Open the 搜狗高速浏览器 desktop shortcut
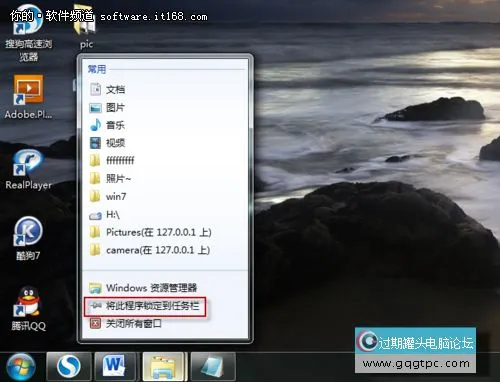Screen dimensions: 500x382 coord(28,33)
